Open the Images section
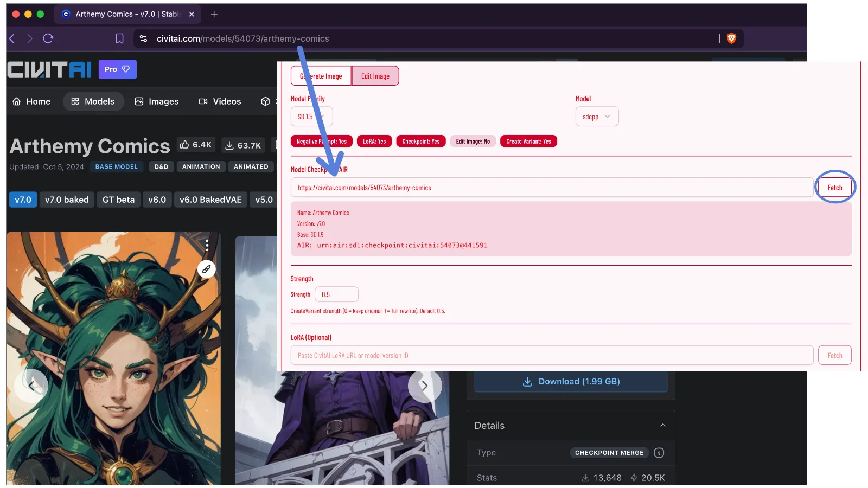Image resolution: width=868 pixels, height=488 pixels. click(x=157, y=101)
